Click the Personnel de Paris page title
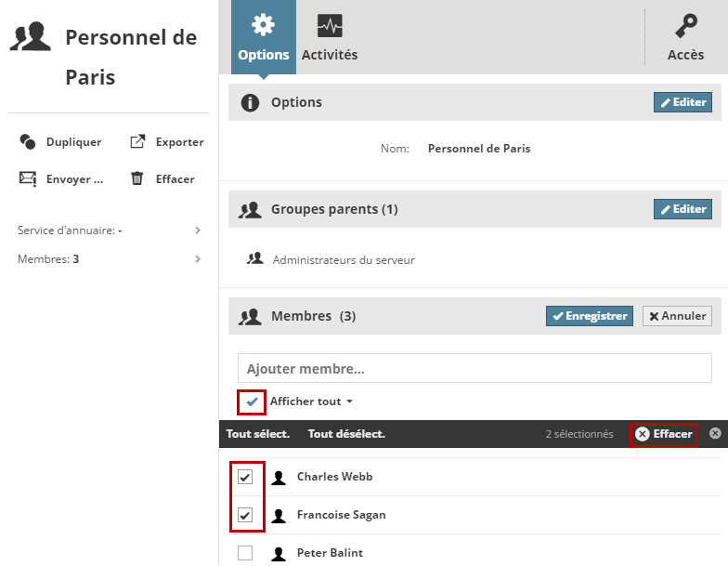The width and height of the screenshot is (728, 566). [x=132, y=58]
